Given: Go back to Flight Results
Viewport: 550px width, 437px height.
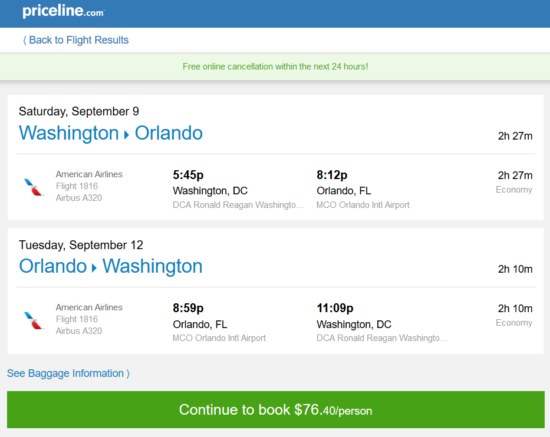Looking at the screenshot, I should pyautogui.click(x=76, y=40).
